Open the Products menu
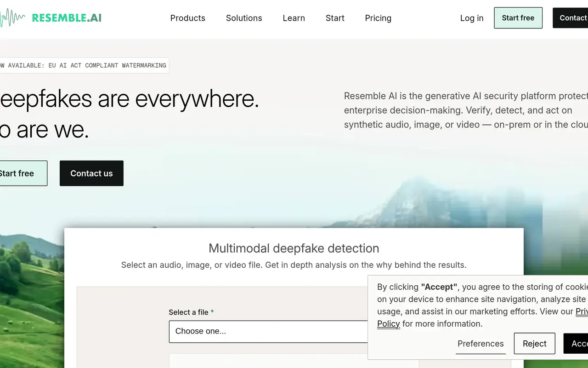588x368 pixels. click(x=188, y=18)
